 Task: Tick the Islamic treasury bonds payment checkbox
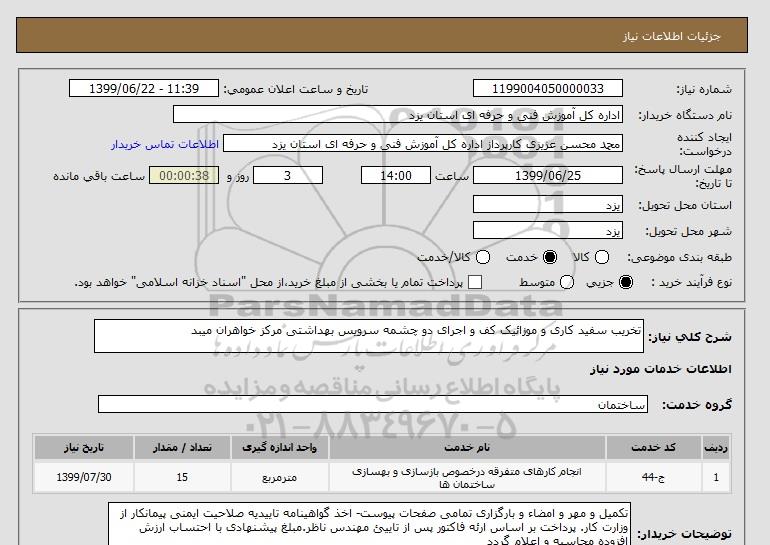[475, 282]
